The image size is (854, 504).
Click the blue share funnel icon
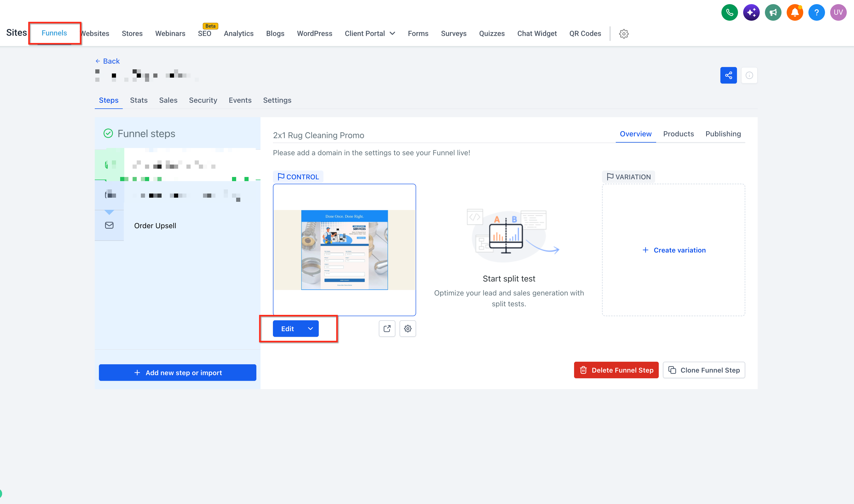tap(728, 75)
